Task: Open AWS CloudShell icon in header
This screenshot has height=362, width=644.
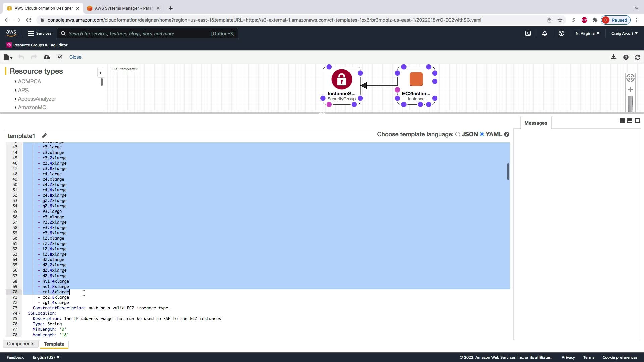Action: click(x=528, y=33)
